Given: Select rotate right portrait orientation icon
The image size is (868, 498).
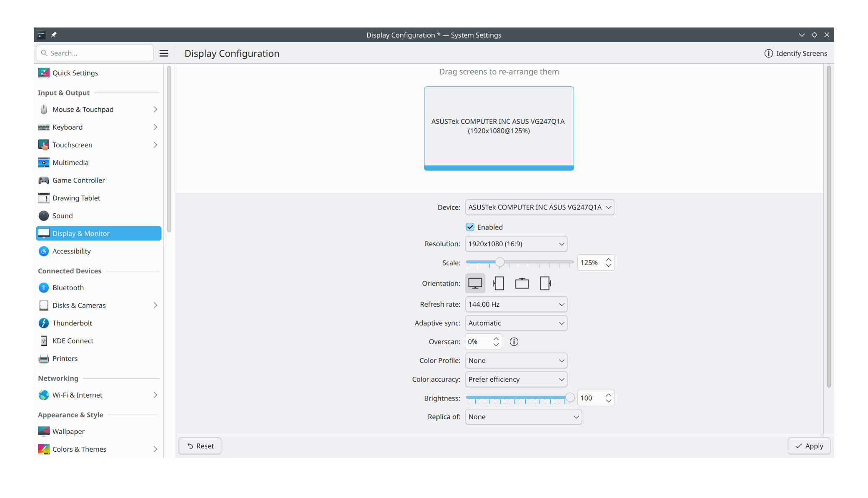Looking at the screenshot, I should point(545,283).
